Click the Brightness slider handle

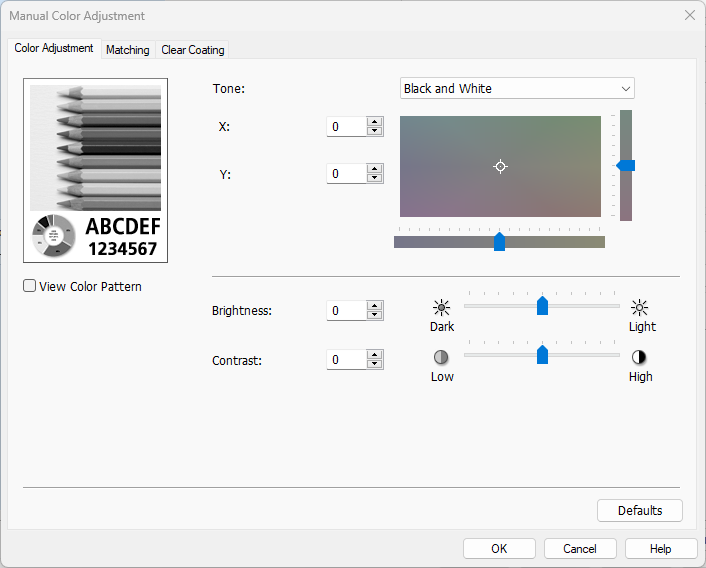coord(542,306)
